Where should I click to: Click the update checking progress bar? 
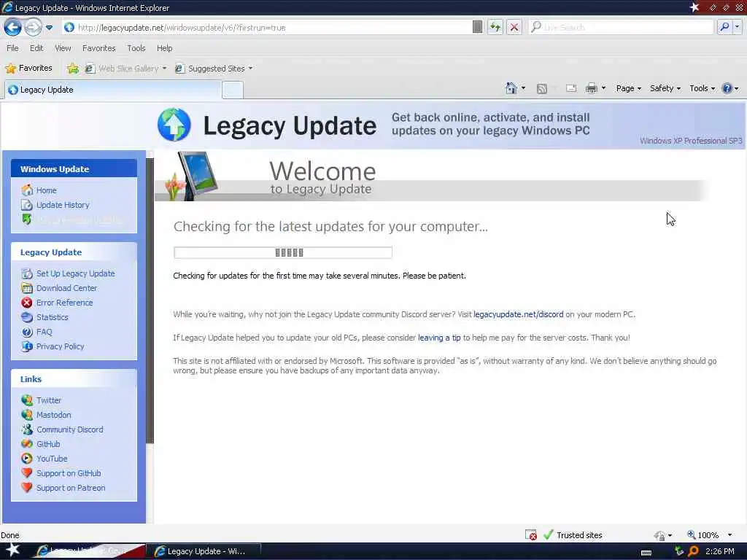(x=283, y=252)
